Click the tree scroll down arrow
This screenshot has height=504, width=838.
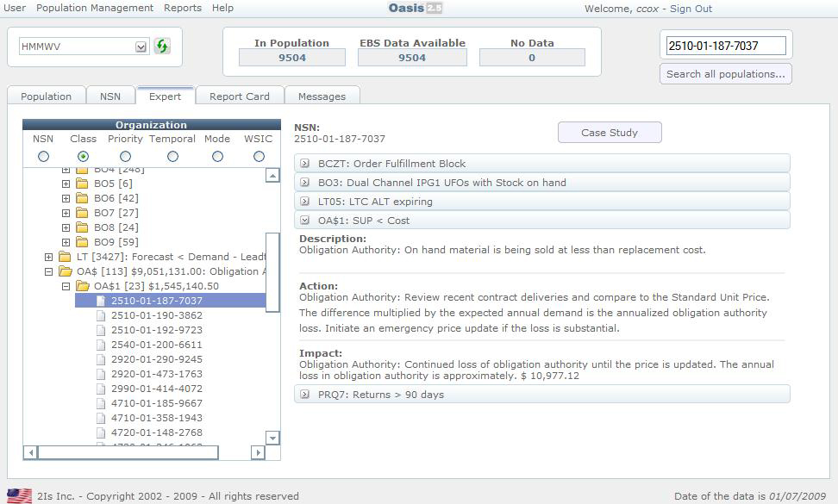click(x=272, y=438)
